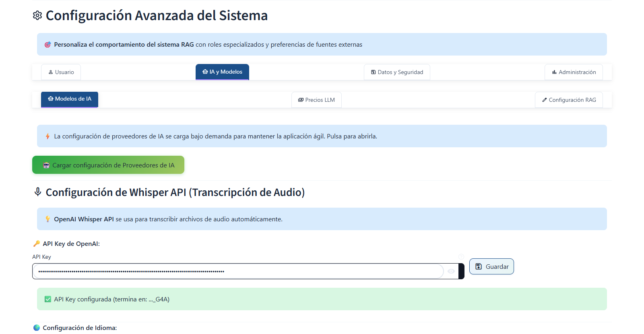644x334 pixels.
Task: Toggle API key visibility eye icon
Action: point(451,271)
